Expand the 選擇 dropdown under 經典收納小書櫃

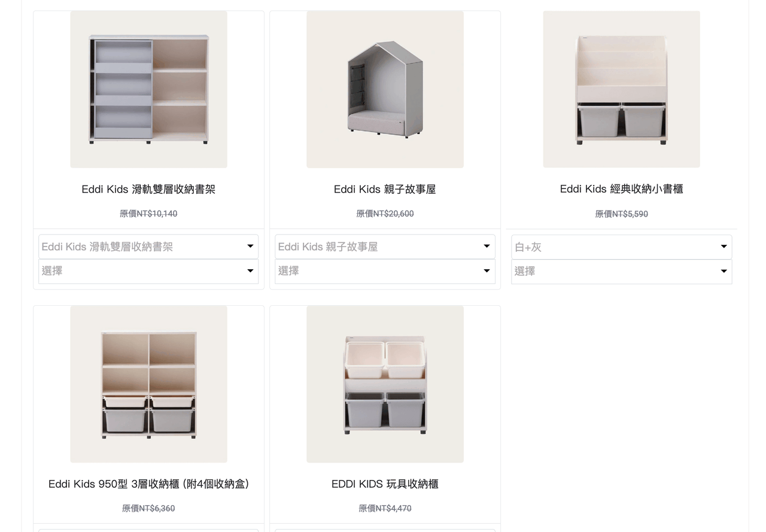coord(622,272)
